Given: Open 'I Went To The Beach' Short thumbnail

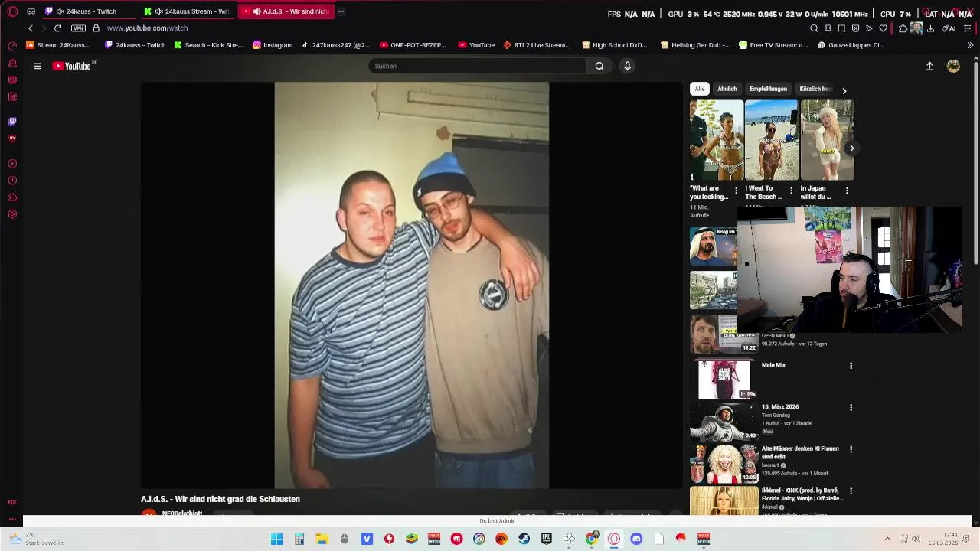Looking at the screenshot, I should click(772, 140).
